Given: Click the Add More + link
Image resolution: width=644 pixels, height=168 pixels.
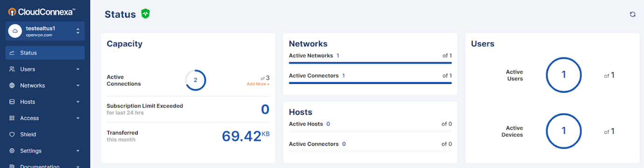Looking at the screenshot, I should tap(258, 84).
